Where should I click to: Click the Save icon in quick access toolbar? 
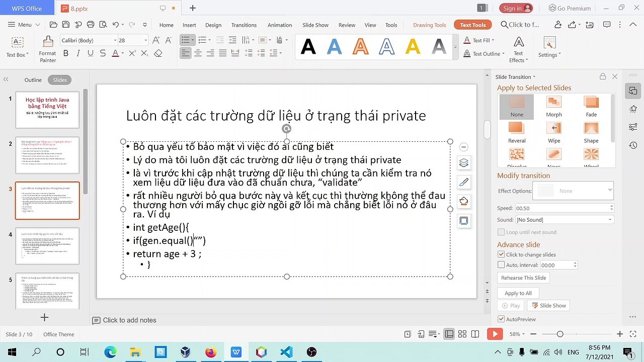(x=65, y=25)
